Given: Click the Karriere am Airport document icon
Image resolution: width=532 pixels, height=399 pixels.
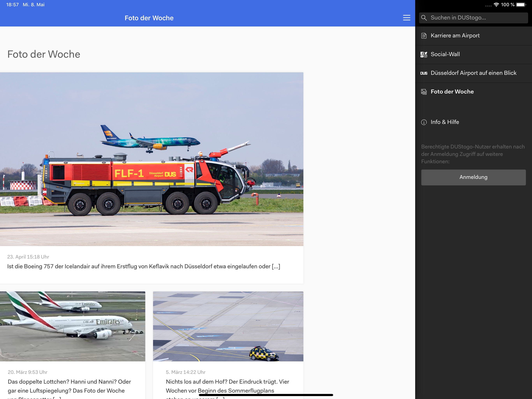Looking at the screenshot, I should [424, 36].
